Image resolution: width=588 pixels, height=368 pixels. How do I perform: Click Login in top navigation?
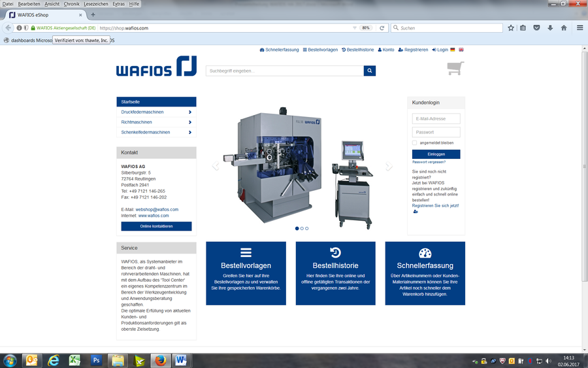(440, 50)
